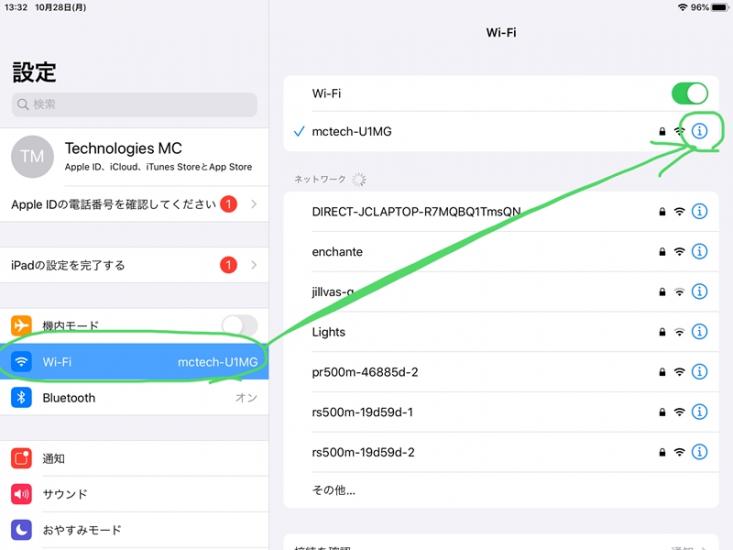The width and height of the screenshot is (733, 550).
Task: Open サウンド (Sounds) settings
Action: pos(134,494)
